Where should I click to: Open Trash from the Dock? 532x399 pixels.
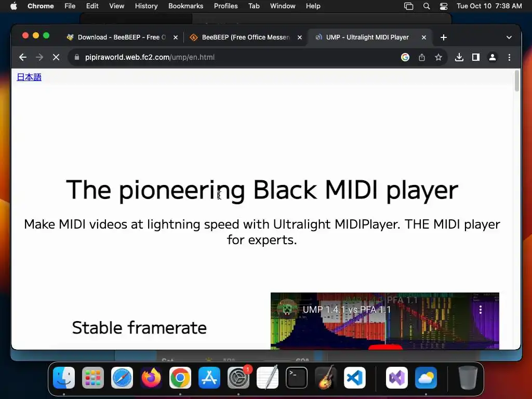pos(468,378)
